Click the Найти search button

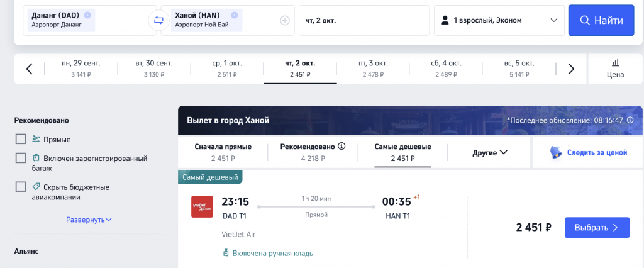pos(601,20)
